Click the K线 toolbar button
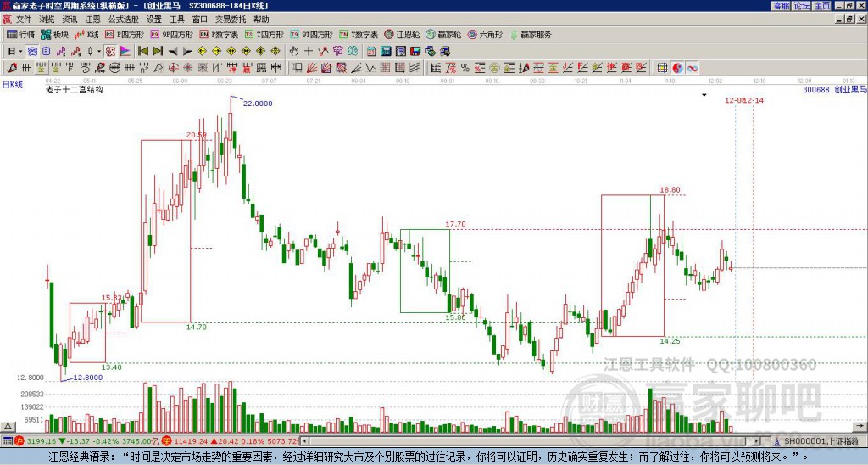Viewport: 868px width, 465px height. (86, 34)
